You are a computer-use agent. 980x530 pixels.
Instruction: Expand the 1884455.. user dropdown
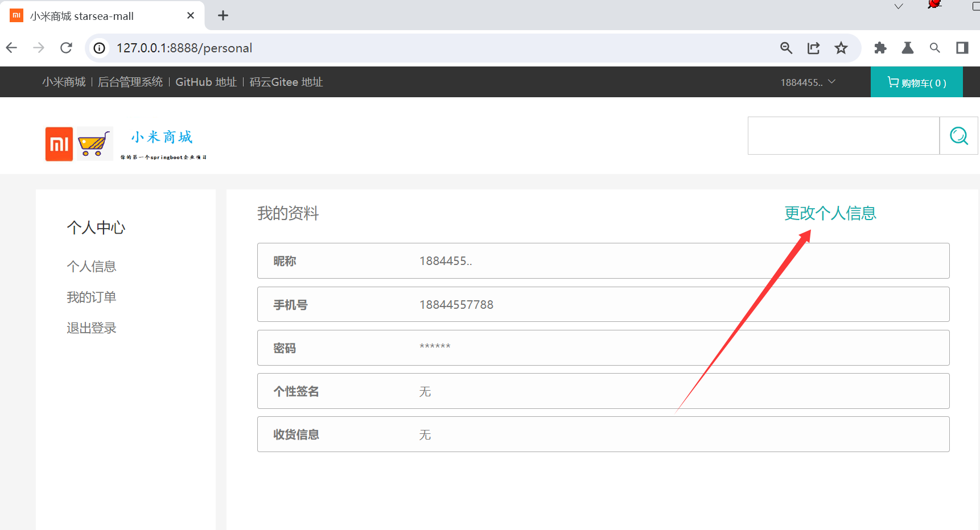pos(808,82)
